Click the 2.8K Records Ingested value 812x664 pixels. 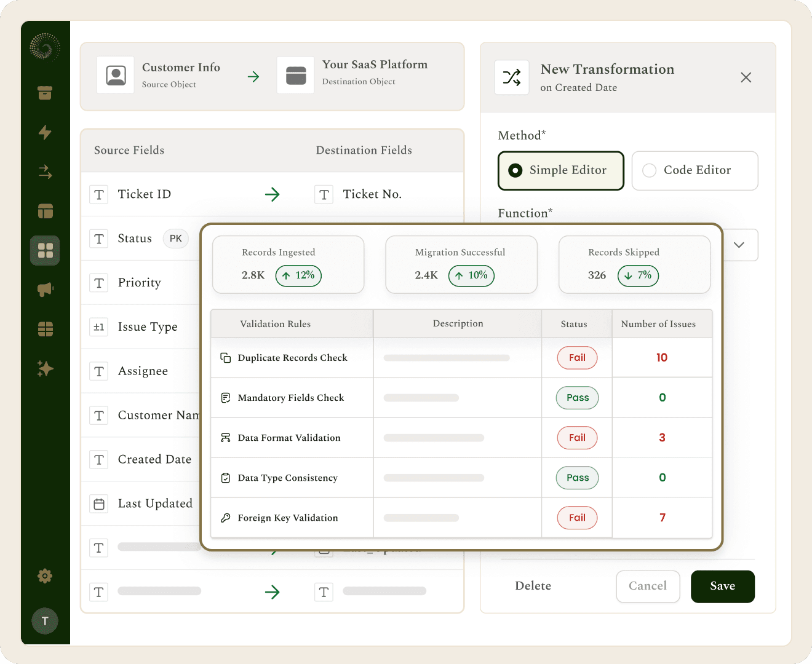coord(253,275)
